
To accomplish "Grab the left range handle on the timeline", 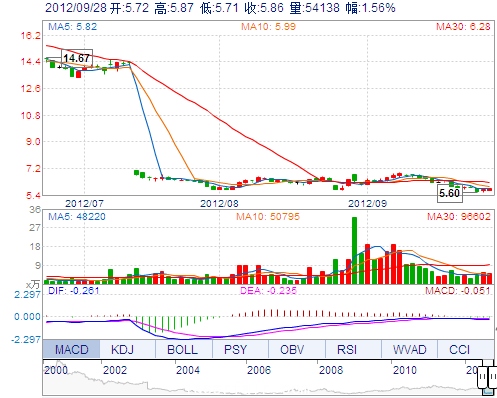I will [x=483, y=377].
